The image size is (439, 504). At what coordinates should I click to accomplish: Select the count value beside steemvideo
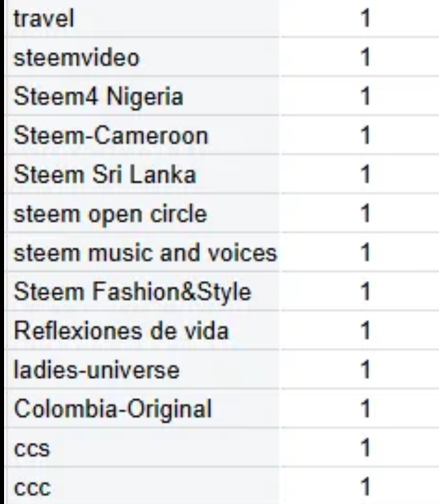[366, 57]
